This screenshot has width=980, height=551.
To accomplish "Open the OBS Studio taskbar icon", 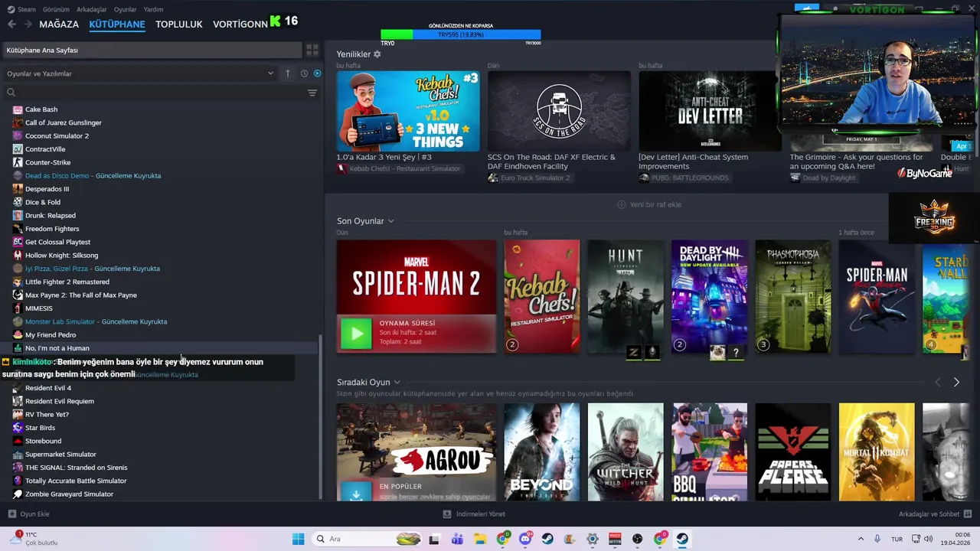I will pyautogui.click(x=638, y=539).
